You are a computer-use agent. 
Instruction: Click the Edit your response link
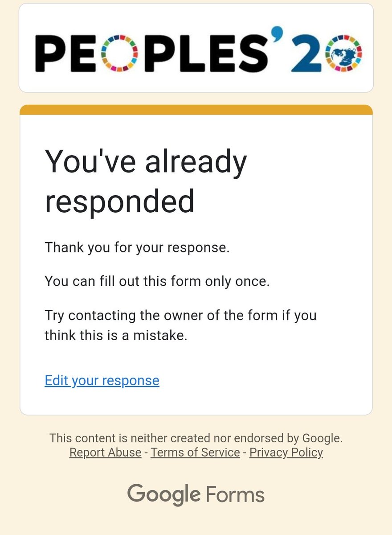102,380
